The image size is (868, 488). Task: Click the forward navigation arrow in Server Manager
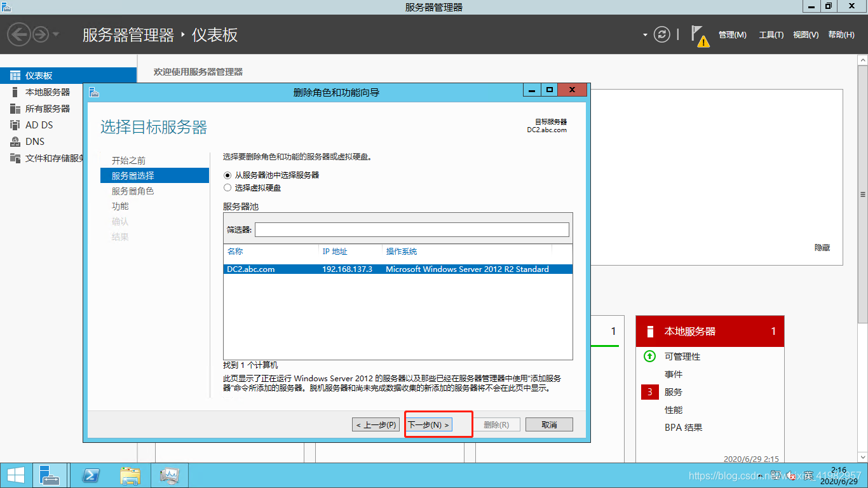[x=41, y=34]
